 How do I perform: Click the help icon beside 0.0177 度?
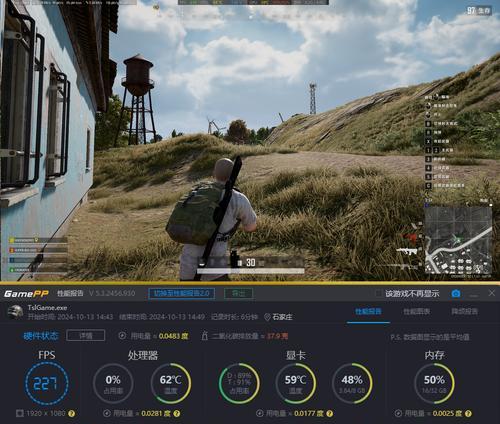pyautogui.click(x=329, y=414)
